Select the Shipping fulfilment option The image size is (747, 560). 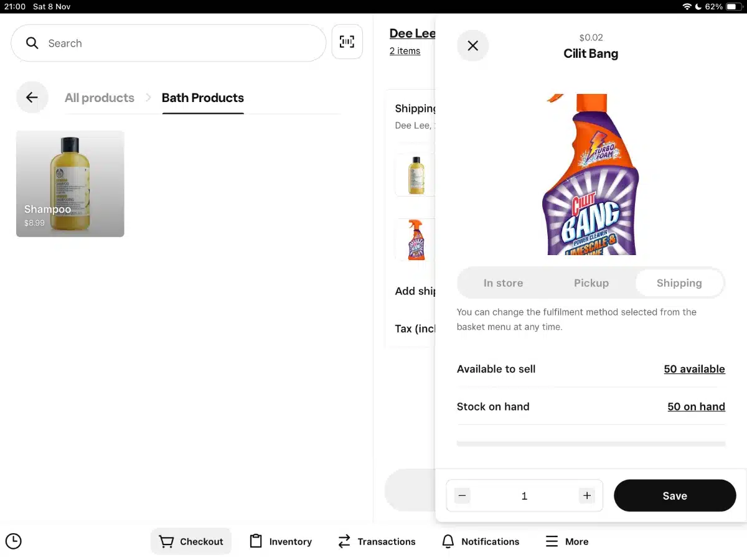(x=679, y=282)
